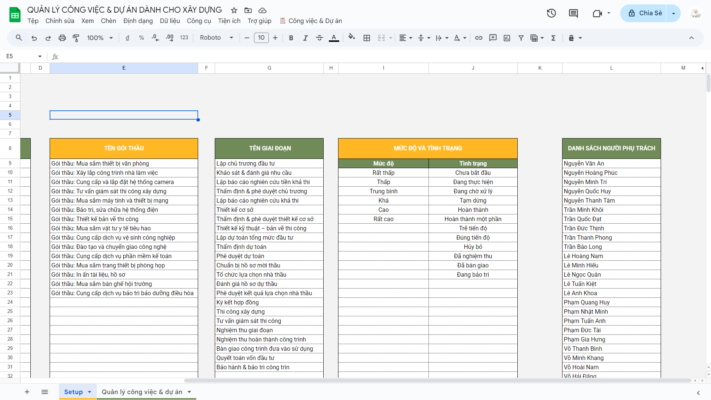Open the Roboto font dropdown
The height and width of the screenshot is (400, 711).
(x=215, y=38)
